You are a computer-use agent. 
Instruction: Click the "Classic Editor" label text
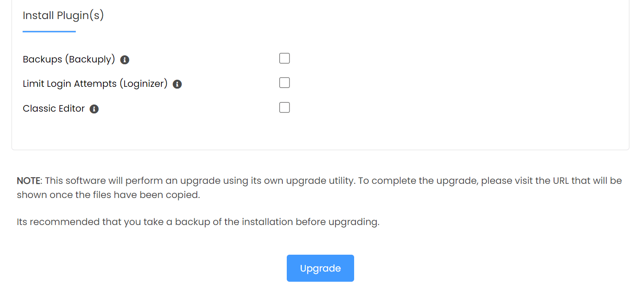click(x=54, y=109)
